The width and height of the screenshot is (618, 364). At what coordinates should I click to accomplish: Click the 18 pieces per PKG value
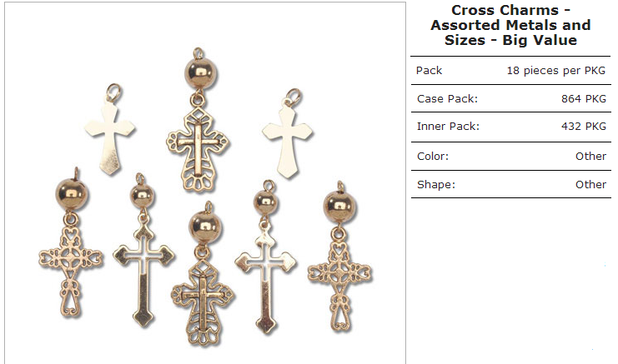[x=555, y=71]
